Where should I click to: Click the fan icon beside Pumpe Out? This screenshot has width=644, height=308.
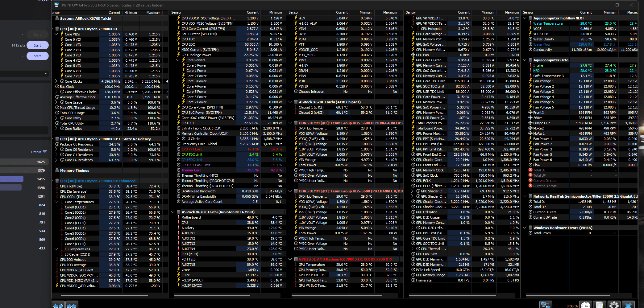(530, 123)
